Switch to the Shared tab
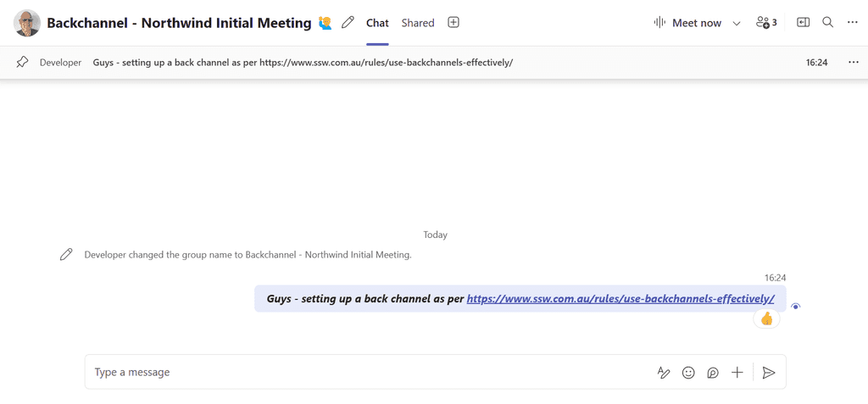This screenshot has width=868, height=404. pyautogui.click(x=418, y=23)
